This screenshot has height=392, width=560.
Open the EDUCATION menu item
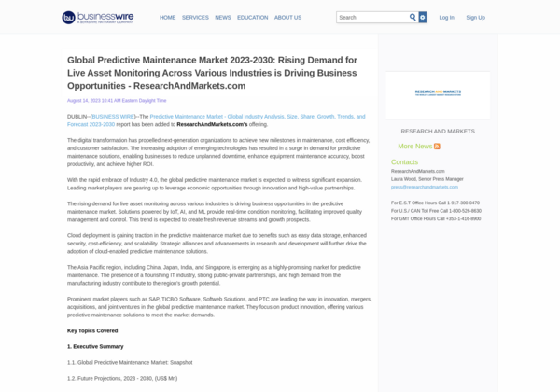pos(253,18)
